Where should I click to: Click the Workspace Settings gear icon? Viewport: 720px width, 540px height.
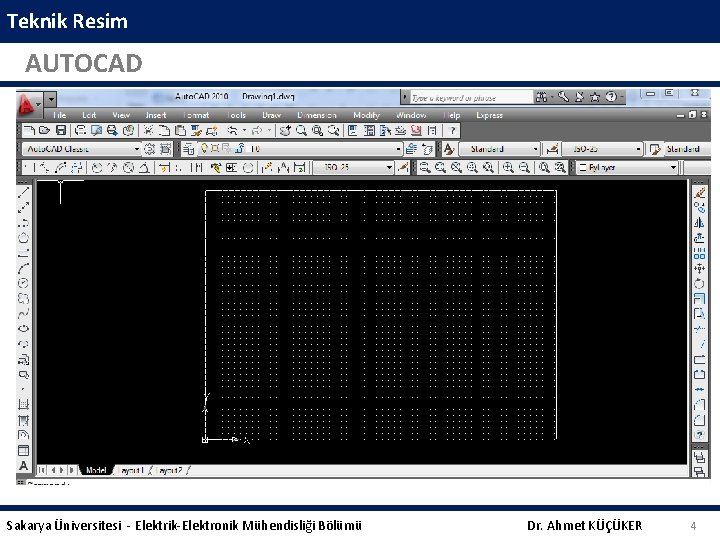point(150,149)
